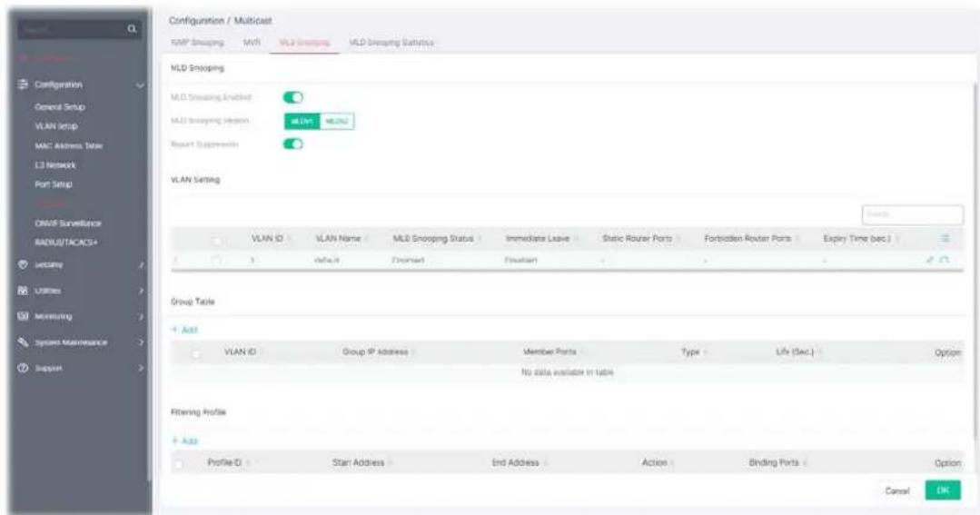980x515 pixels.
Task: Check the Group Table header checkbox
Action: [196, 353]
